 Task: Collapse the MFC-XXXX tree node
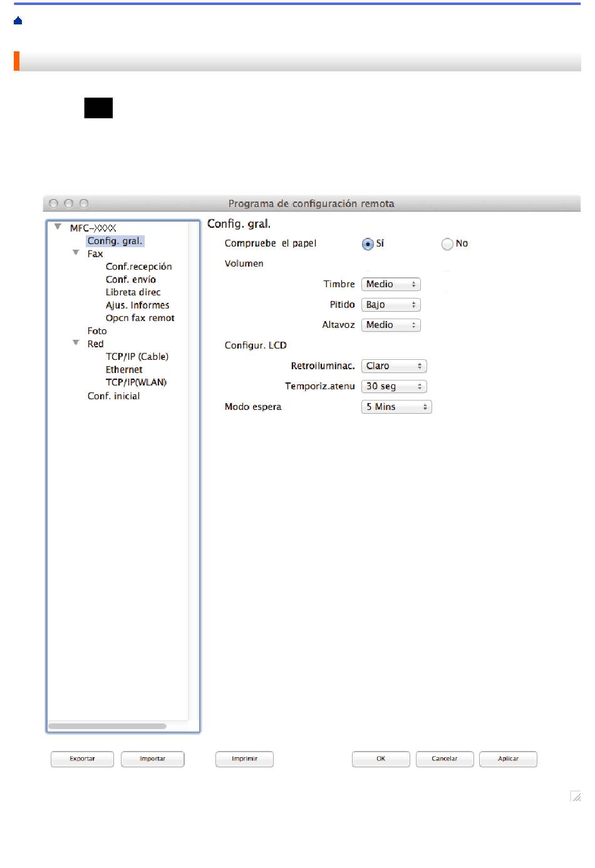58,227
